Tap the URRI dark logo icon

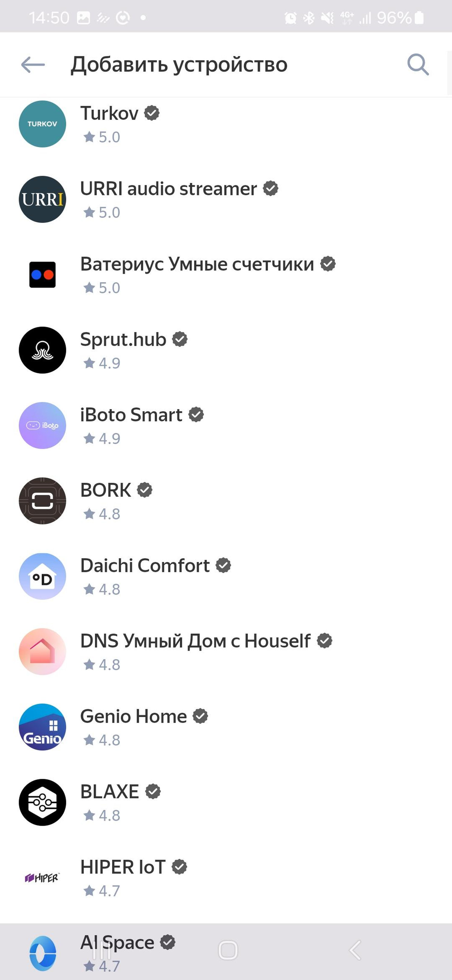tap(42, 199)
